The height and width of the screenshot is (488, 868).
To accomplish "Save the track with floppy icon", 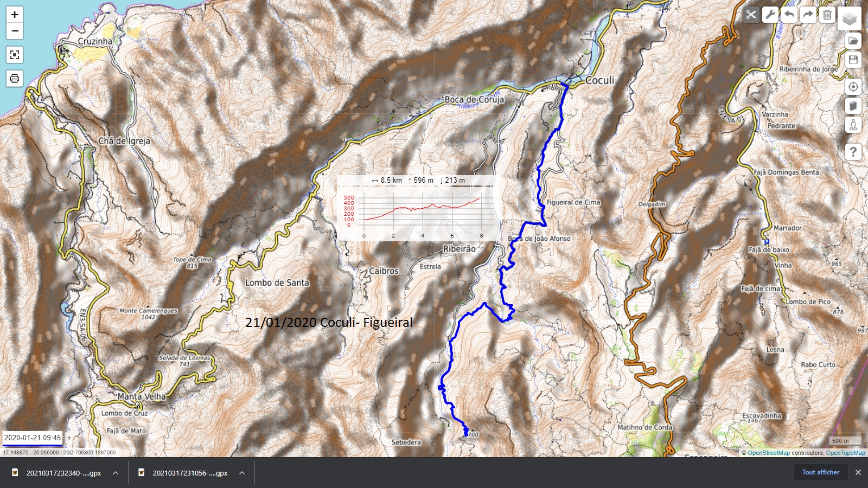I will coord(853,60).
